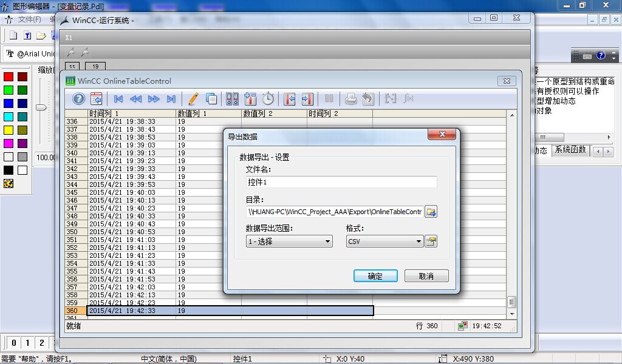Confirm export with 确定 button
Screen dimensions: 622x364
point(375,276)
